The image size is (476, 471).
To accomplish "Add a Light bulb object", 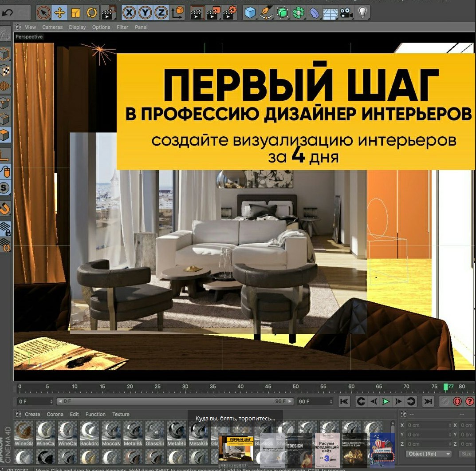I will [x=362, y=13].
